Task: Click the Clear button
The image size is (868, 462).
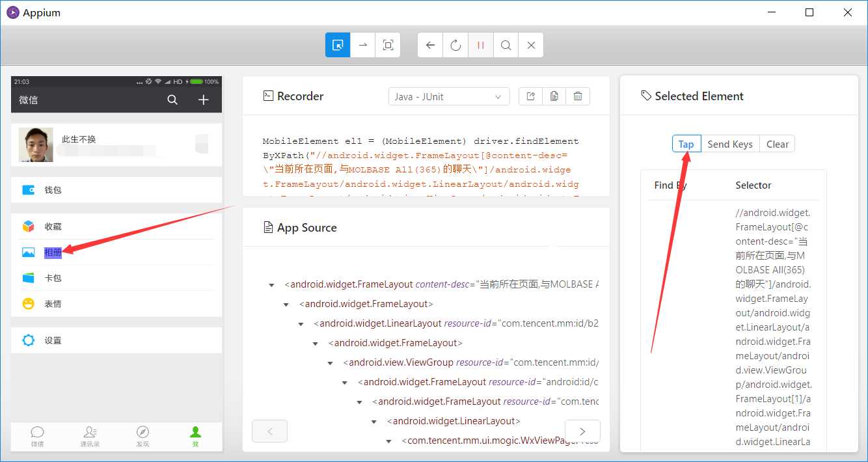Action: (778, 144)
